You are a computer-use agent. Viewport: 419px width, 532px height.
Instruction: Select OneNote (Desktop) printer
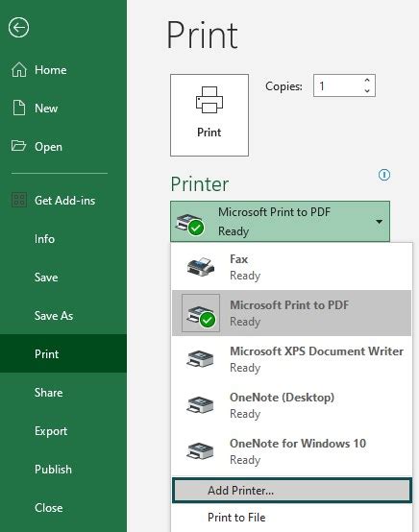coord(292,405)
